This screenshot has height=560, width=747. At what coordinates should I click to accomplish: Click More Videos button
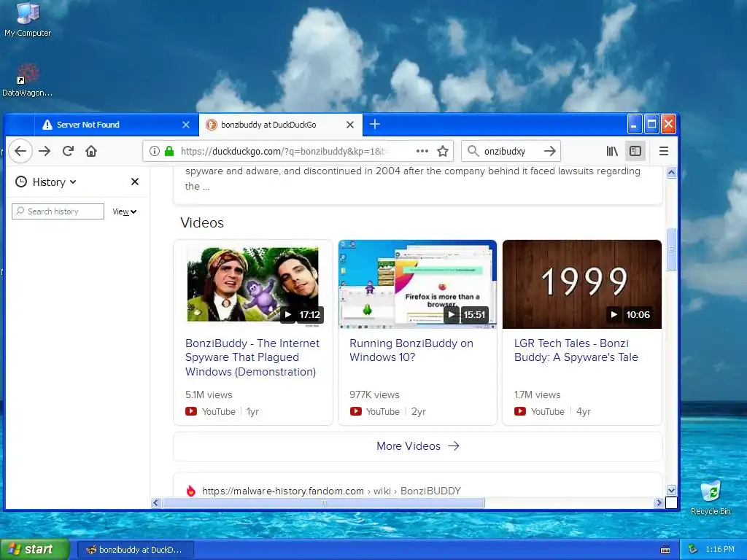[x=418, y=446]
